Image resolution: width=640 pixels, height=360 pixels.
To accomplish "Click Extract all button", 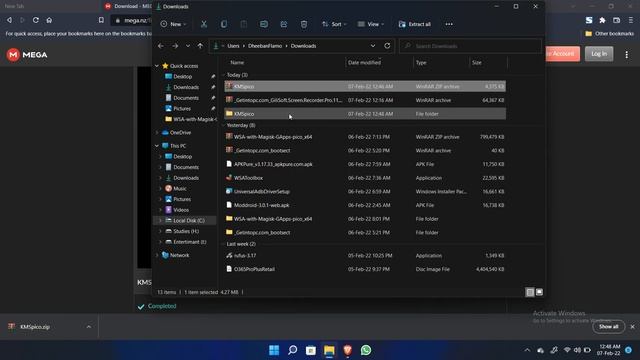I will (415, 24).
